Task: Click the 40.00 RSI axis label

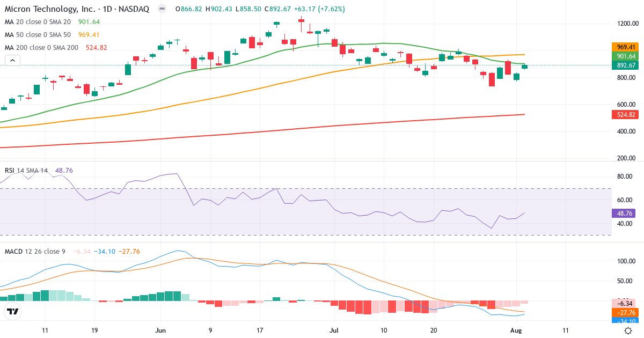Action: point(626,223)
